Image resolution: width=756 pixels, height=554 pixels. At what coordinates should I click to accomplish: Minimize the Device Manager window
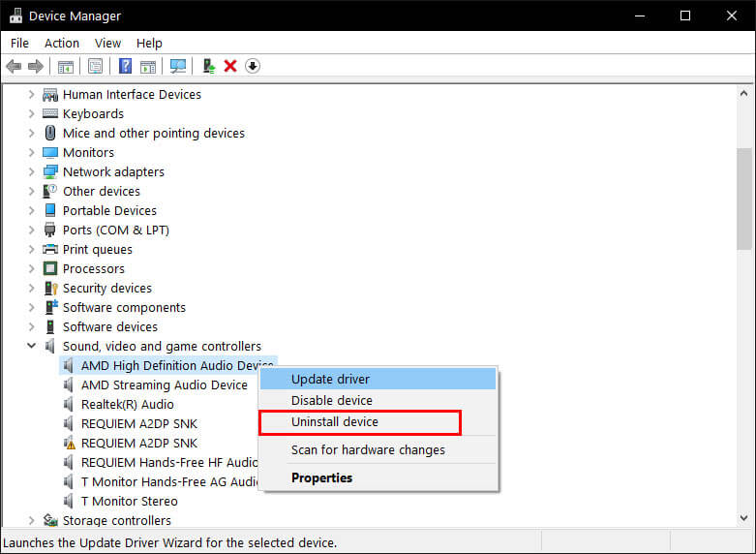[640, 15]
